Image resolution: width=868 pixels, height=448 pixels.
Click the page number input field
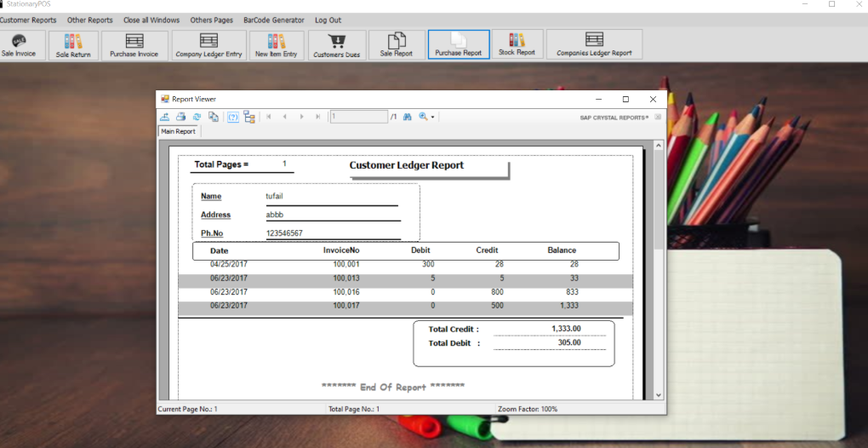tap(358, 117)
